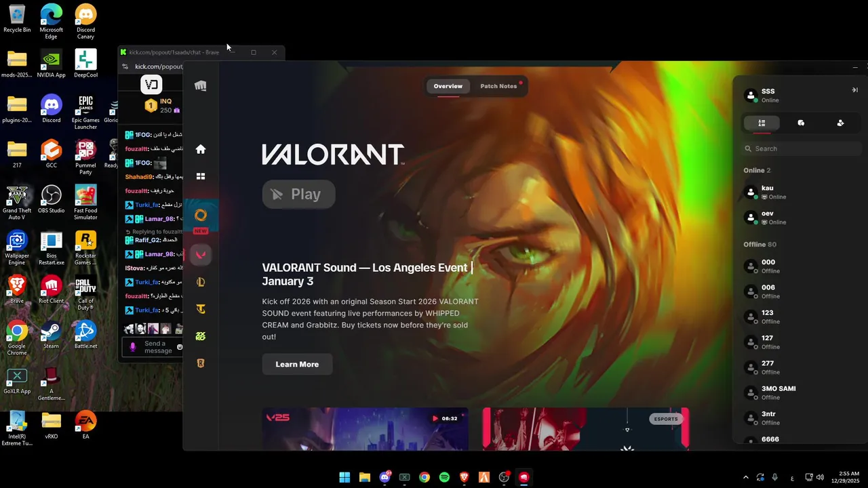Image resolution: width=868 pixels, height=488 pixels.
Task: Open Recycle Bin on the desktop
Action: (x=17, y=19)
